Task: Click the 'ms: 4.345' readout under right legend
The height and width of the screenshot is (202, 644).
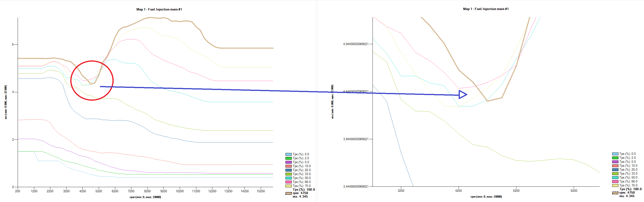Action: click(x=627, y=196)
